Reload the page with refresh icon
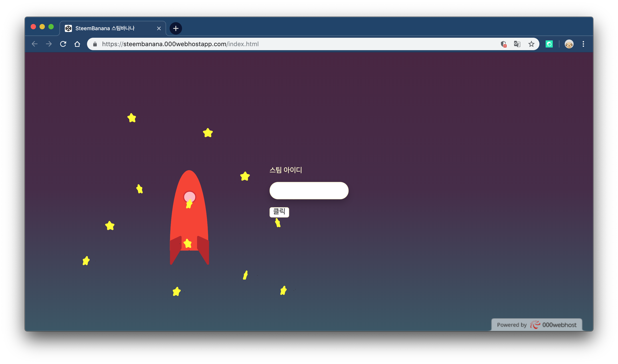The image size is (618, 364). click(63, 44)
